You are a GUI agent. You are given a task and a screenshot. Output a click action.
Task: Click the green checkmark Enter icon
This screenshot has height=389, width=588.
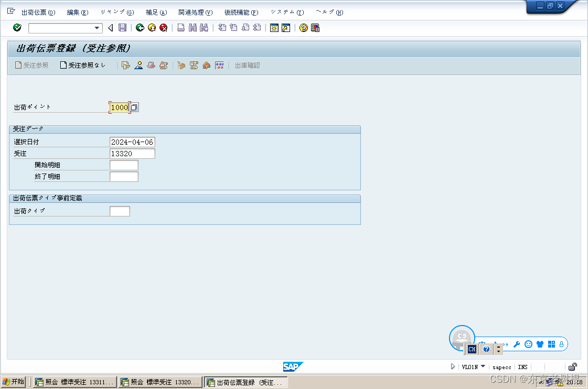tap(17, 28)
